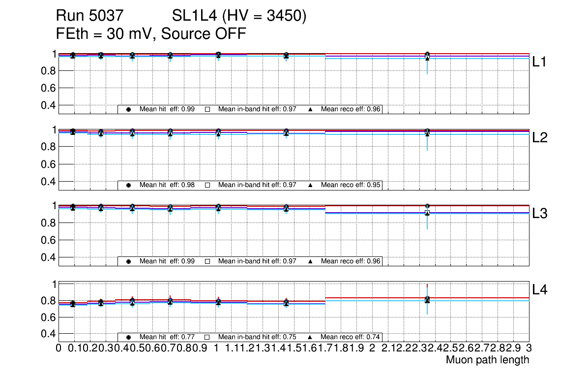
Task: Click the rightmost data point in L4 panel
Action: point(427,299)
